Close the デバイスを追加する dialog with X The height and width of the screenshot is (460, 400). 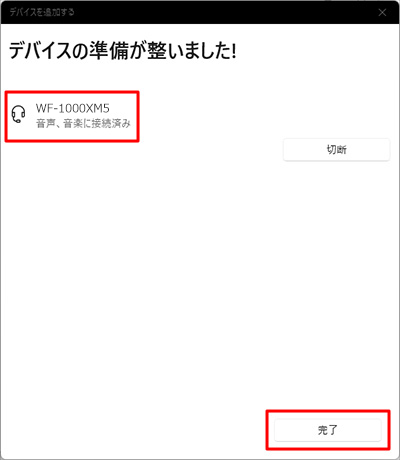(x=382, y=12)
